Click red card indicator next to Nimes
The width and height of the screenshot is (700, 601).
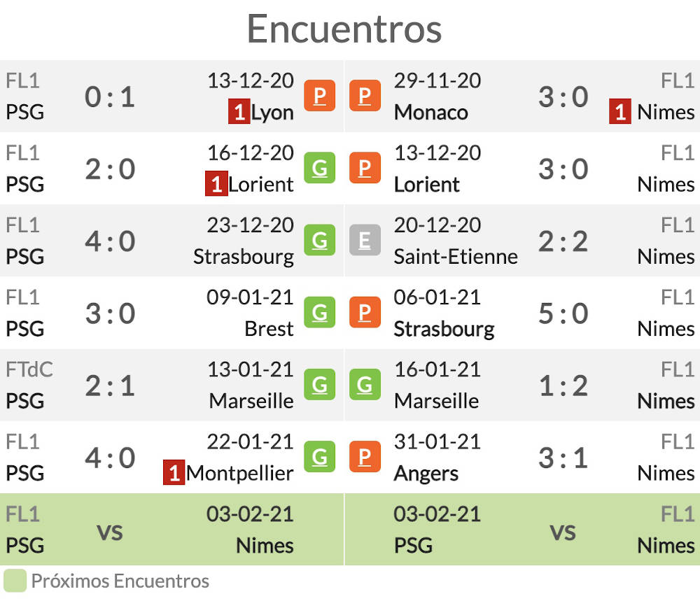(619, 111)
